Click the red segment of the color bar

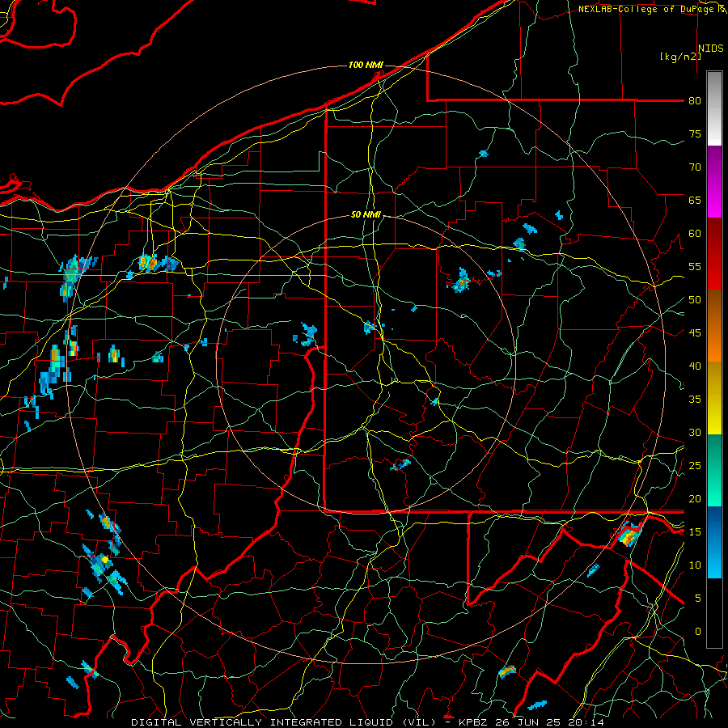[x=714, y=253]
